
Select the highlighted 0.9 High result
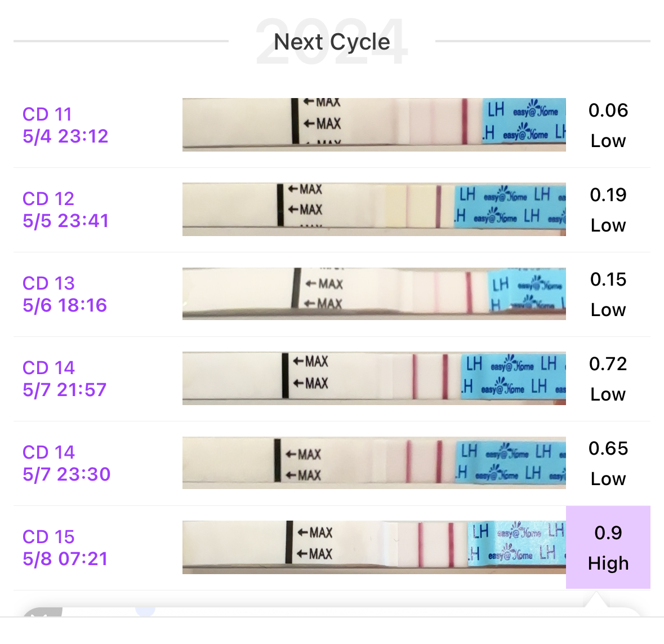point(608,548)
